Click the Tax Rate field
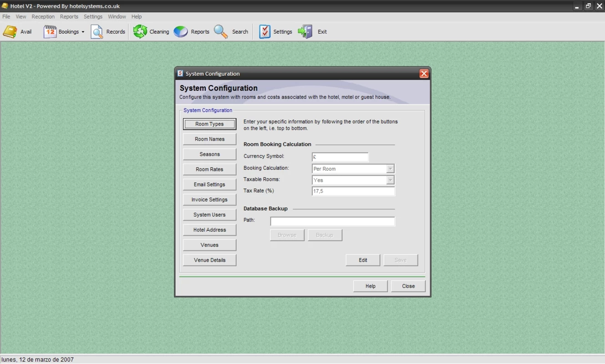This screenshot has height=364, width=605. [x=353, y=192]
